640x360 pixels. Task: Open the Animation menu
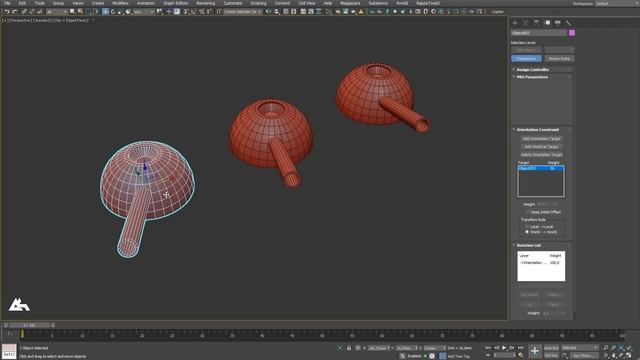pyautogui.click(x=146, y=3)
